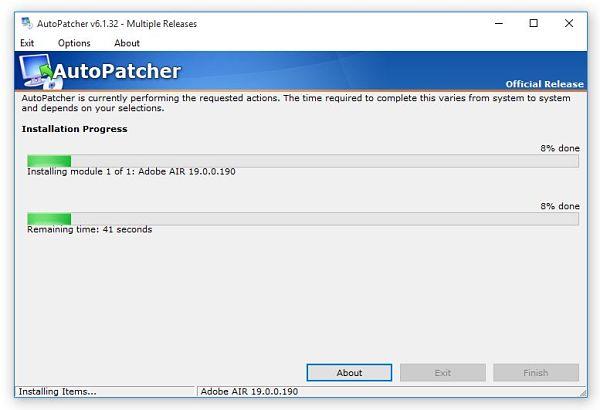Click the 'Installation Progress' heading
The image size is (600, 410).
coord(75,129)
